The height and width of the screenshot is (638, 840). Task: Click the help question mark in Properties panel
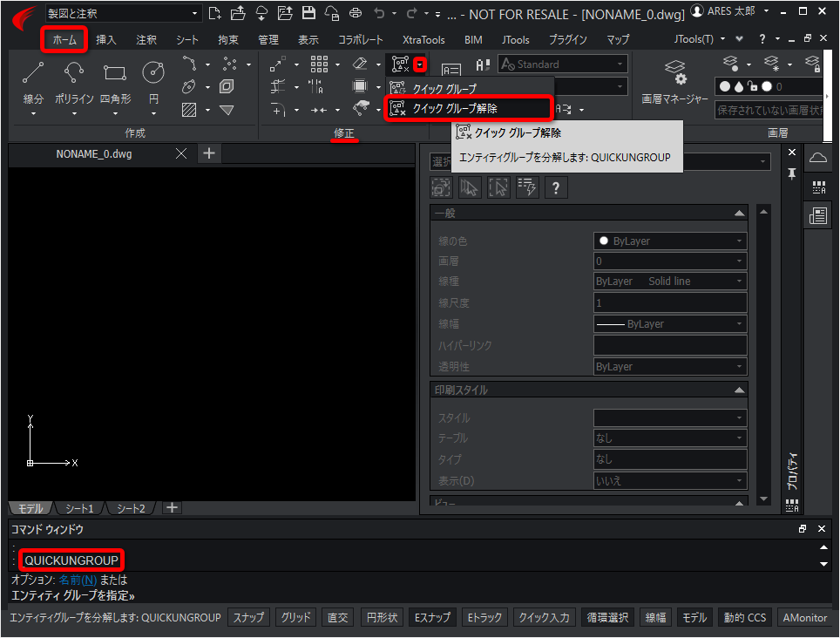click(556, 187)
